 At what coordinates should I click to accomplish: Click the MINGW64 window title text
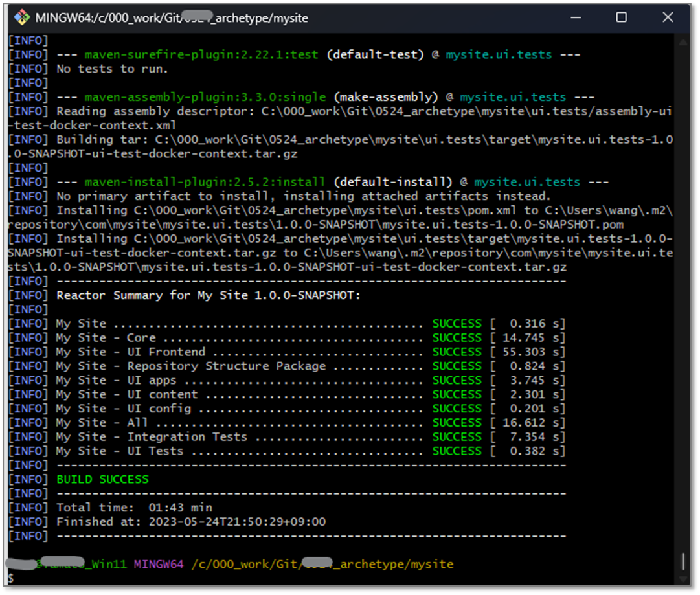172,18
